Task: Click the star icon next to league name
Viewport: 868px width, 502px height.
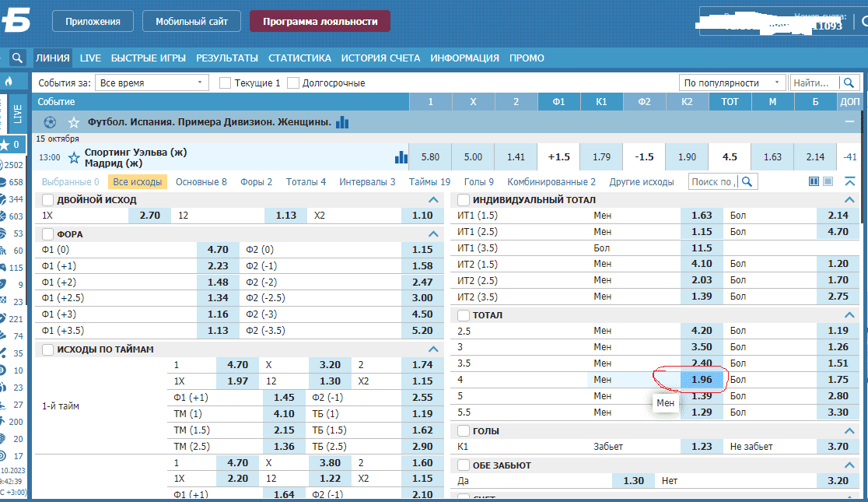Action: click(x=74, y=122)
